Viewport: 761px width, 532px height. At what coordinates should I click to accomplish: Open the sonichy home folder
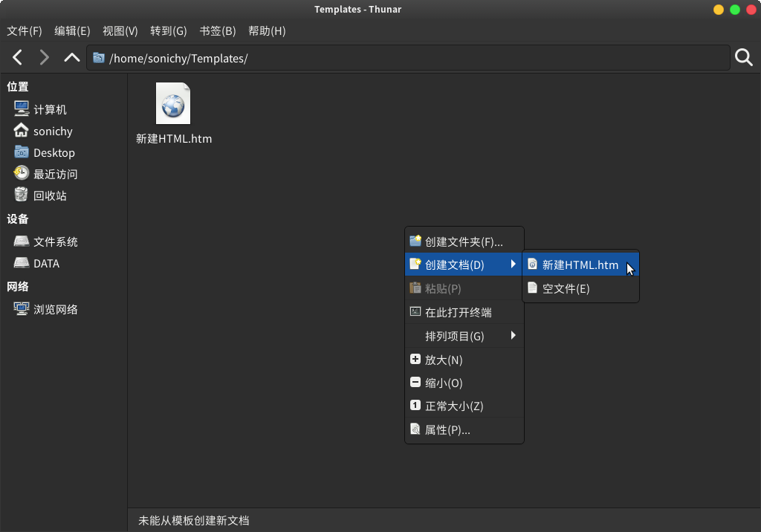(x=52, y=131)
